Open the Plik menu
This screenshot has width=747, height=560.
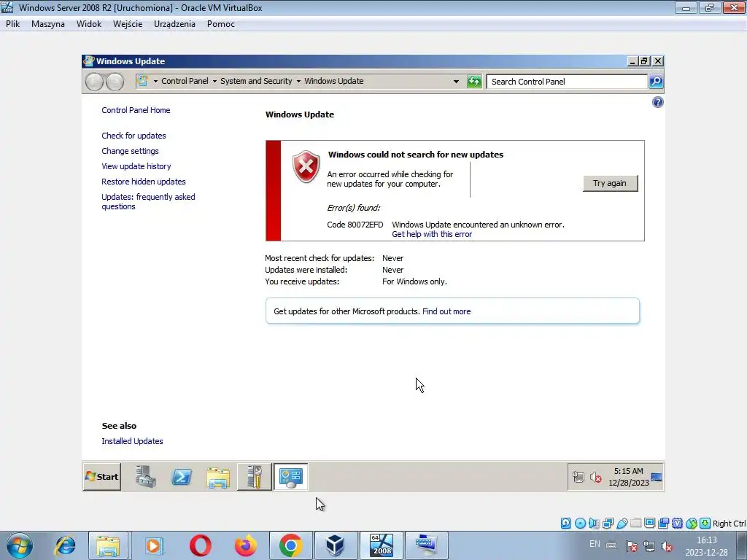click(13, 24)
